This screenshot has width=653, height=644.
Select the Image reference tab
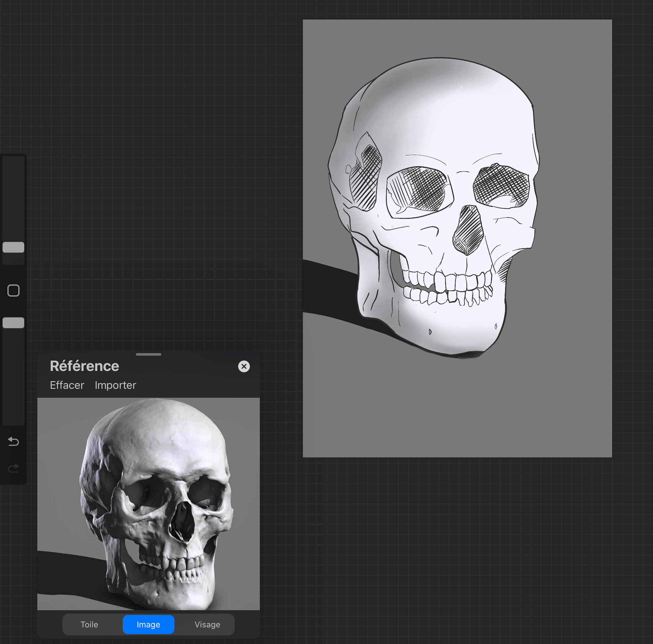point(148,624)
